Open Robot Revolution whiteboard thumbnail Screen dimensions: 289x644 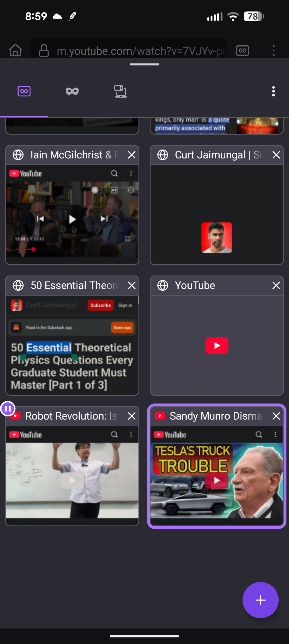pyautogui.click(x=72, y=476)
